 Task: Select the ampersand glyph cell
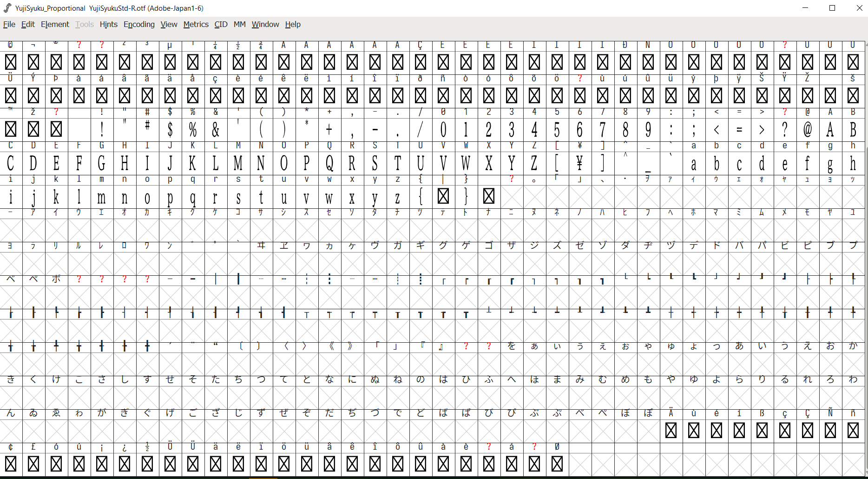coord(216,130)
